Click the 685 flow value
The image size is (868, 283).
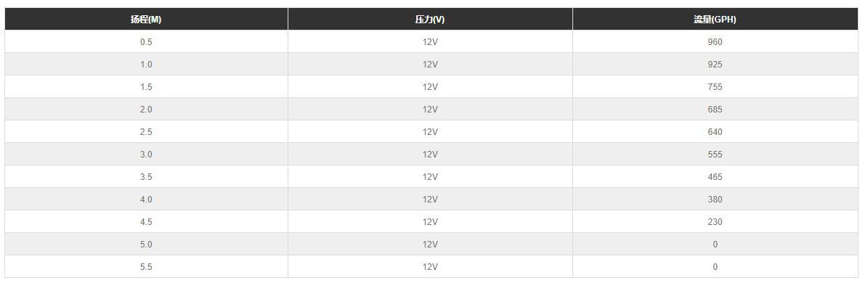(715, 110)
